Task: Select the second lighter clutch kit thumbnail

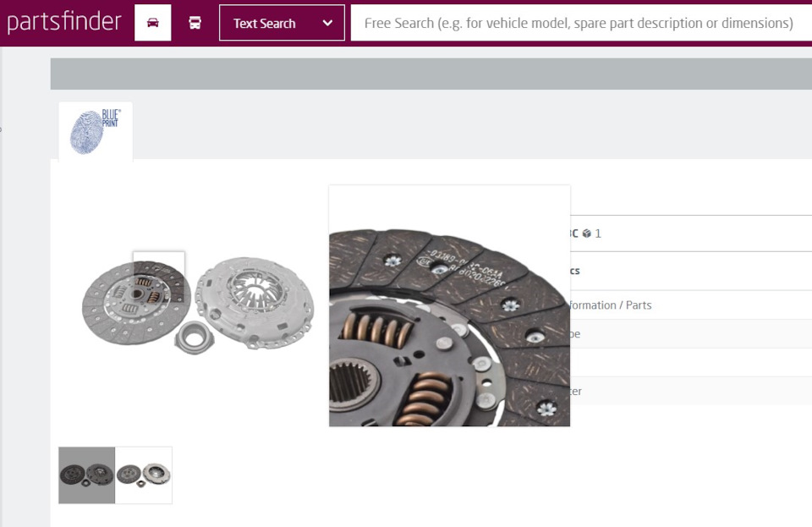Action: 144,475
